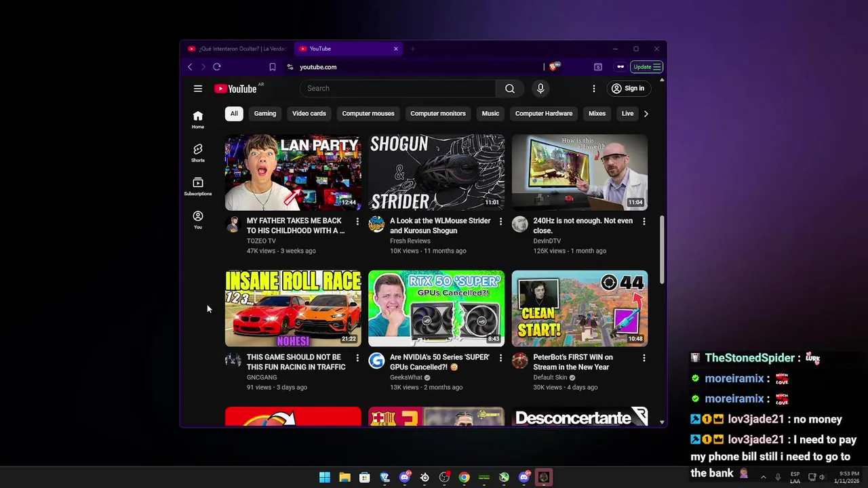Click the Sign in button
Screen dimensions: 868x488
point(628,88)
